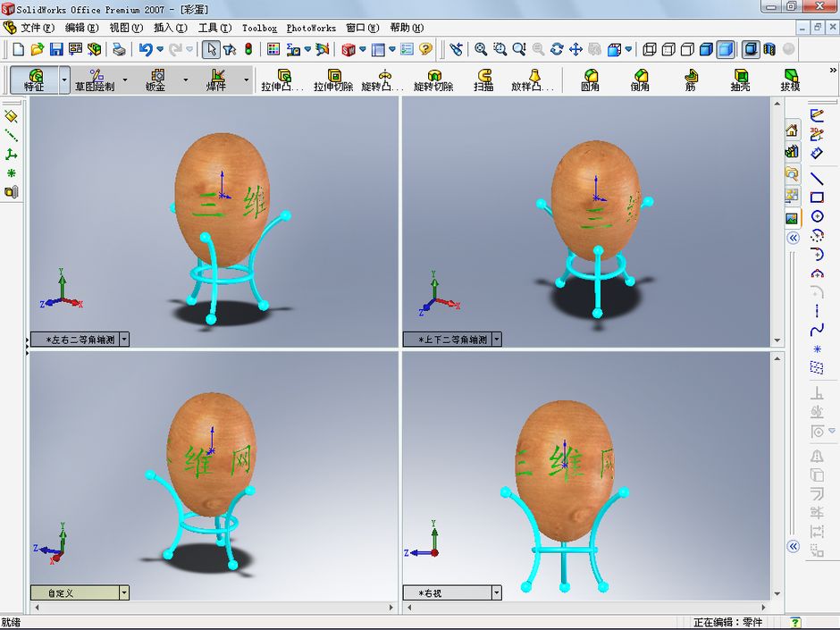This screenshot has height=630, width=840.
Task: Open 上下二等角轴测 view orientation dropdown
Action: [x=497, y=339]
